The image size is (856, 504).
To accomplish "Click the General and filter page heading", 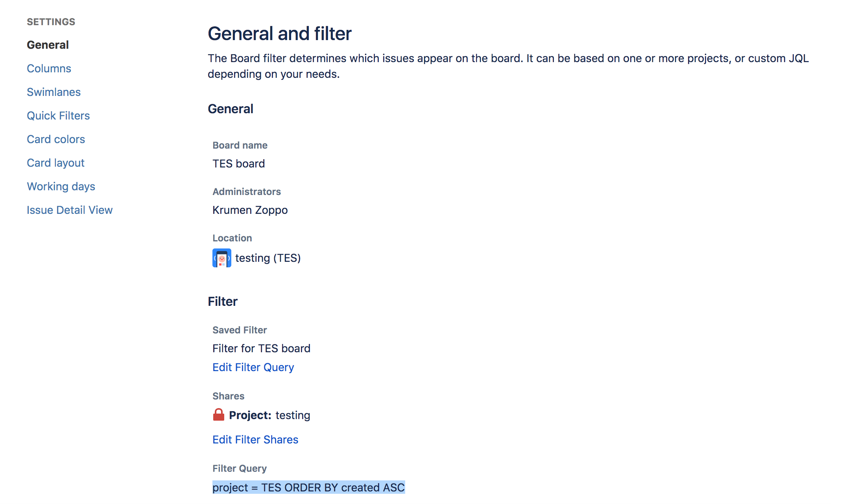I will pyautogui.click(x=280, y=33).
